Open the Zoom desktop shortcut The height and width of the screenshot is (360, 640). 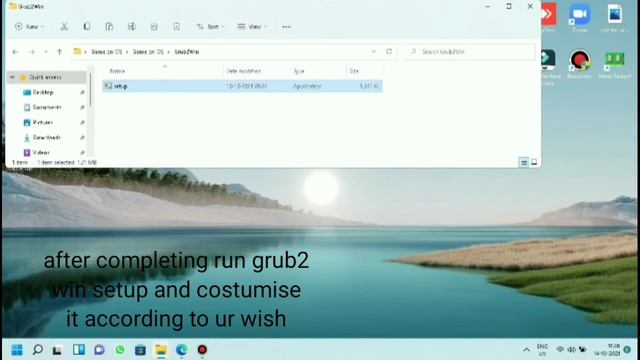pyautogui.click(x=580, y=18)
